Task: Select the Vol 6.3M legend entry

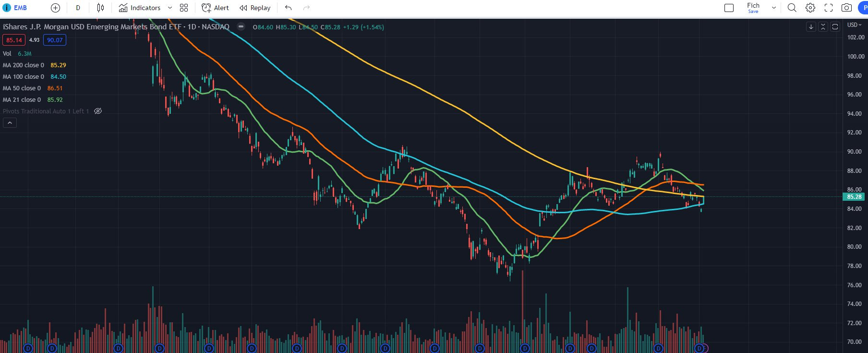Action: pyautogui.click(x=17, y=54)
